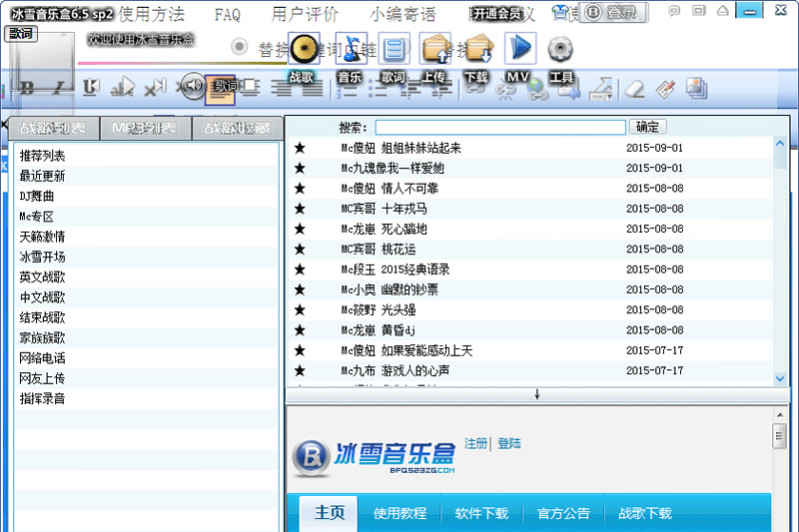Click the star beside Mc九魂像我一样爱她

point(300,168)
